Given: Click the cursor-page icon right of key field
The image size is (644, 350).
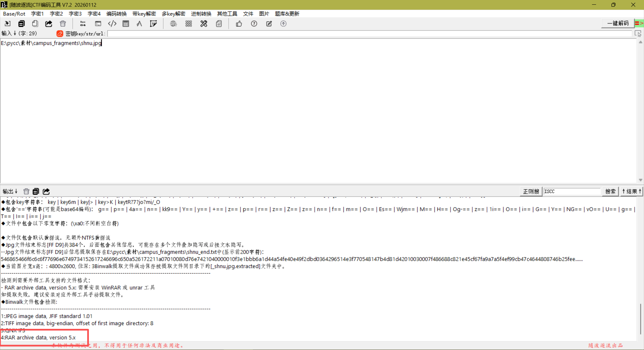Looking at the screenshot, I should pyautogui.click(x=638, y=34).
